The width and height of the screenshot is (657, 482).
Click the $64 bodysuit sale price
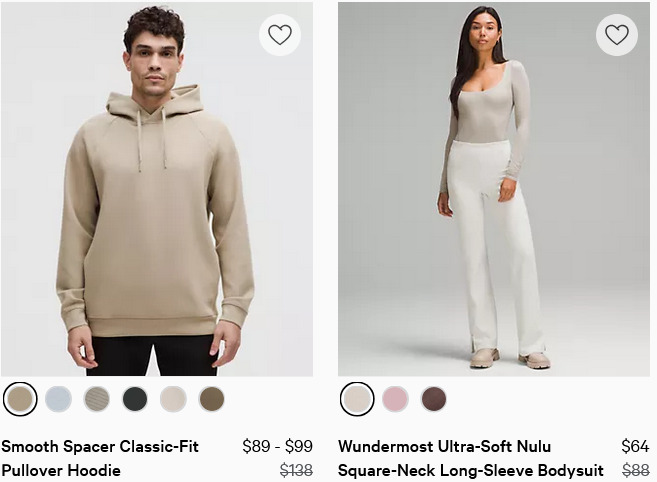pos(635,446)
